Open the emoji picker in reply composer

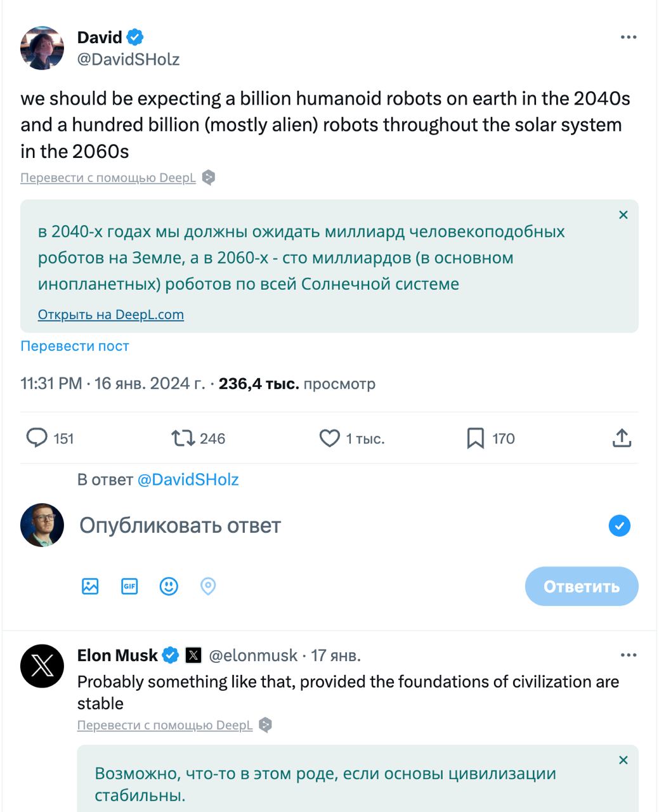(169, 586)
